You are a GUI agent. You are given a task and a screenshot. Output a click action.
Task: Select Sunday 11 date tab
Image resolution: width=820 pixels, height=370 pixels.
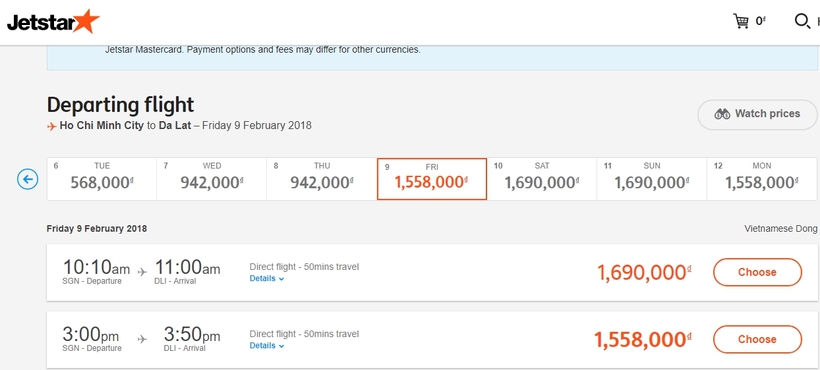[652, 179]
